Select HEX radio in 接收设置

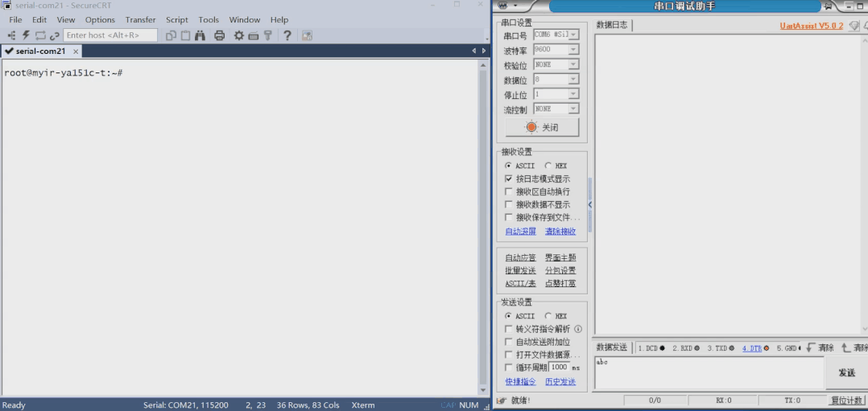[x=548, y=166]
